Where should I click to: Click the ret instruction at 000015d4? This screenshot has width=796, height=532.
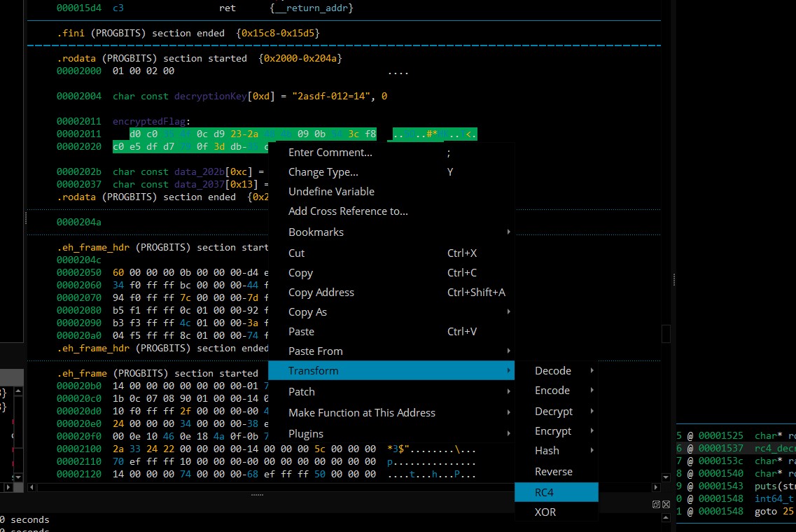(228, 8)
